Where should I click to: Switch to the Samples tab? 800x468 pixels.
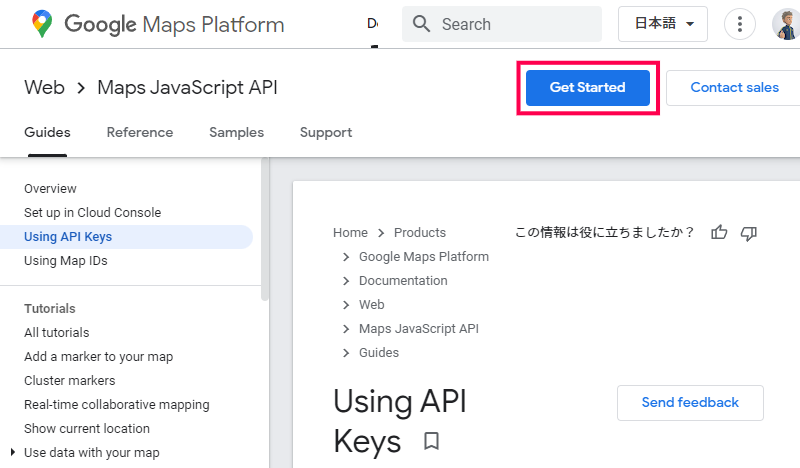pyautogui.click(x=237, y=133)
